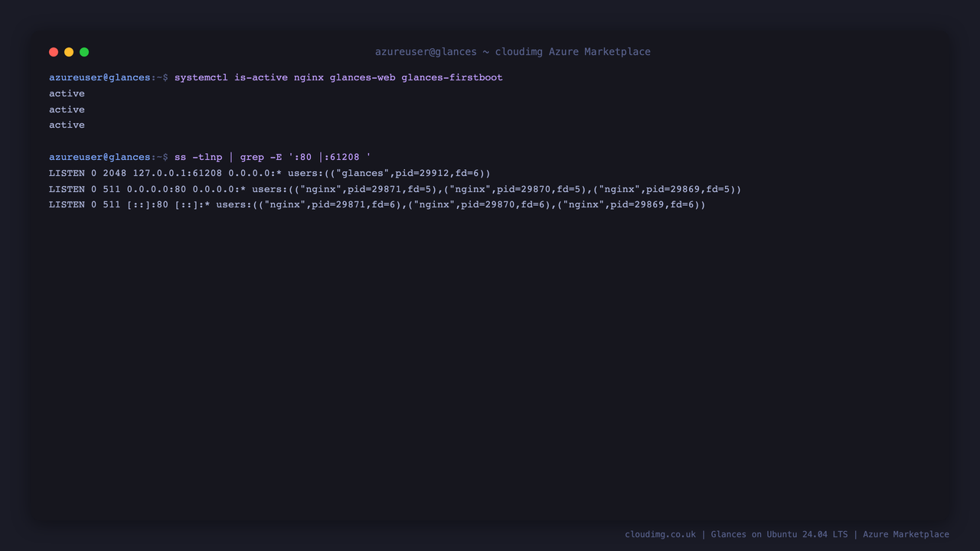Click the red close window dot

point(54,52)
